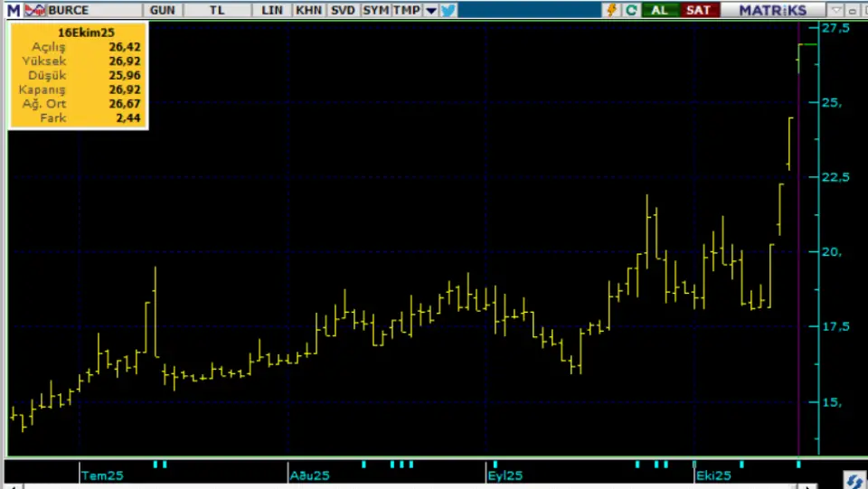Viewport: 868px width, 489px height.
Task: Click the MATRIKS brand logo
Action: (772, 10)
